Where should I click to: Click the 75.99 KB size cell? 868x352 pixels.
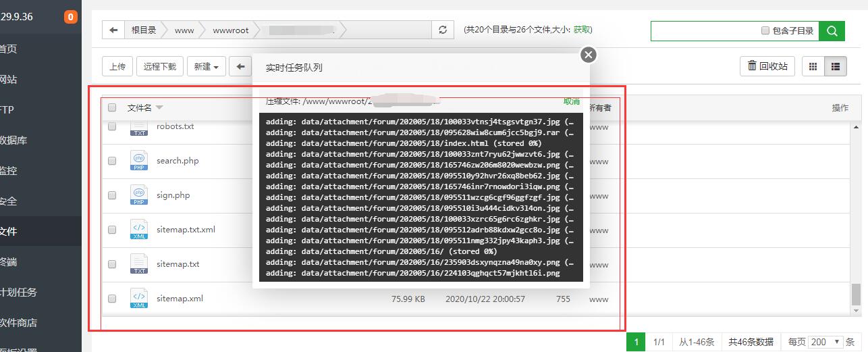408,299
